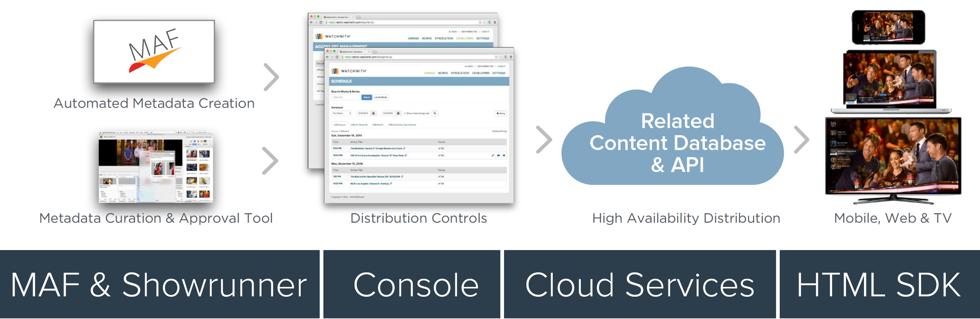
Task: Click reload icon in Schedule browser window
Action: pos(337,57)
